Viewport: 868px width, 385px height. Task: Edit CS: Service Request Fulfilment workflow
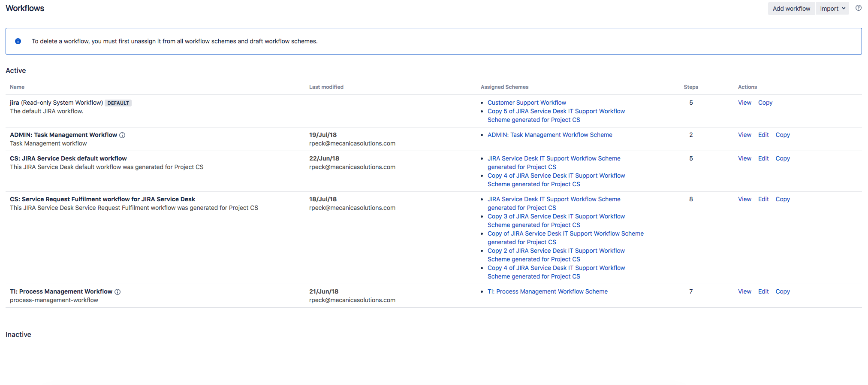coord(763,199)
